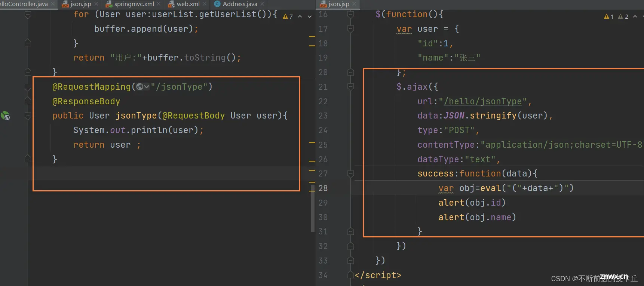Go to previous highlighted problem in right editor
Viewport: 644px width, 286px height.
point(635,16)
